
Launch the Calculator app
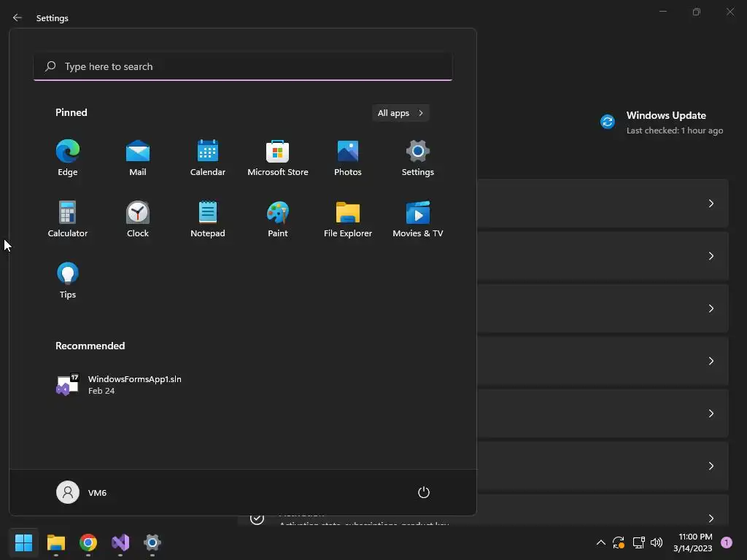click(x=68, y=219)
